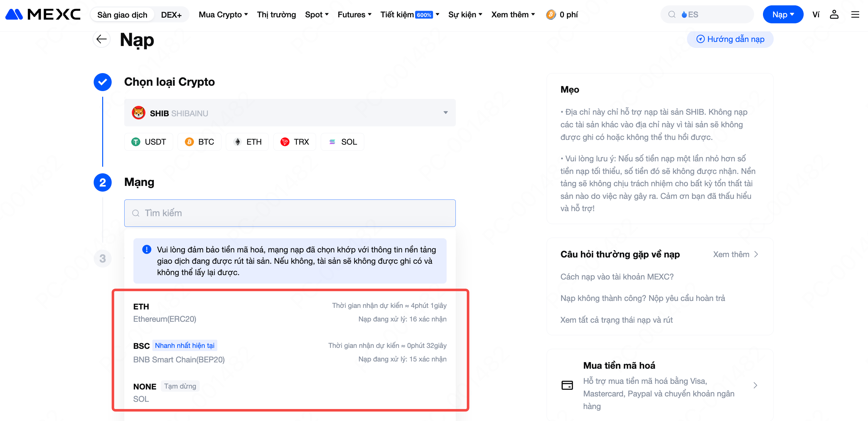Open Cách nạp vào tài khoản MEXC? link
This screenshot has width=868, height=421.
[617, 277]
